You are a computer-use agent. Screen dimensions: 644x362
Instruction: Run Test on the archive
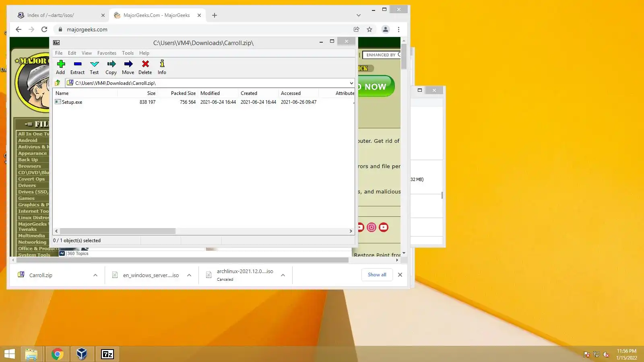[x=94, y=67]
